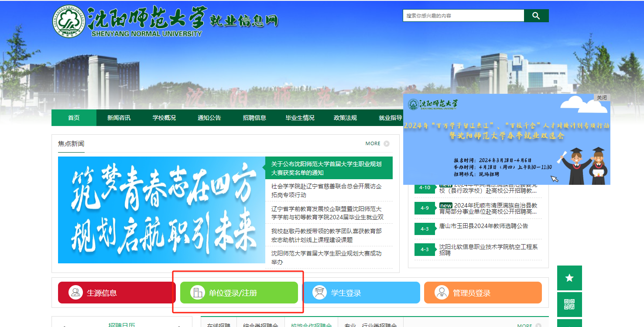Screen dimensions: 644x327
Task: Click the new tag on 抚顺市清原 notice
Action: 445,205
